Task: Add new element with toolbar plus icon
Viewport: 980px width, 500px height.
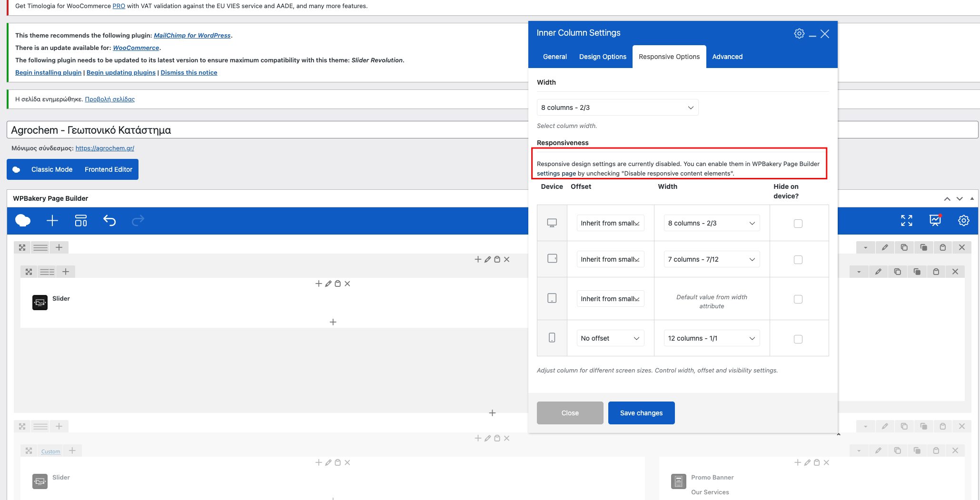Action: click(x=52, y=220)
